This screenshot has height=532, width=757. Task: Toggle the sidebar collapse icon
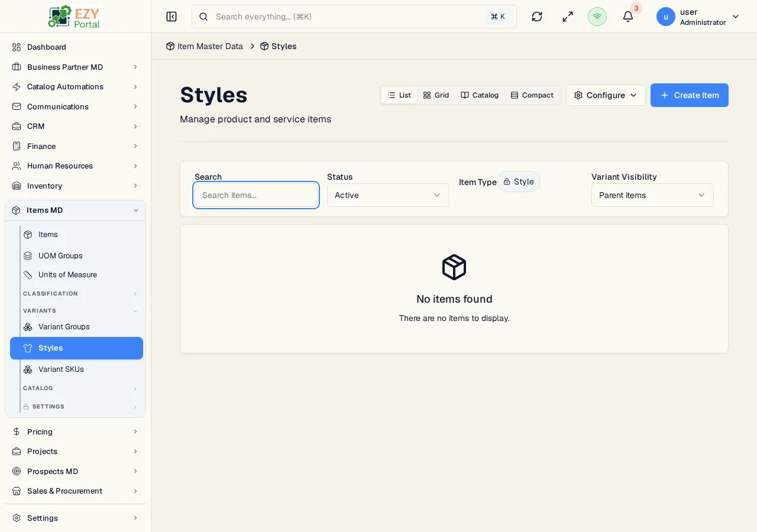[x=172, y=17]
